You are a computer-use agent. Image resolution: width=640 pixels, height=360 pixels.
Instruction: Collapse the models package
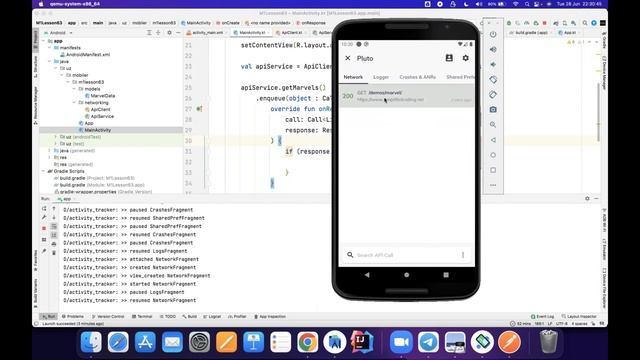click(x=74, y=89)
